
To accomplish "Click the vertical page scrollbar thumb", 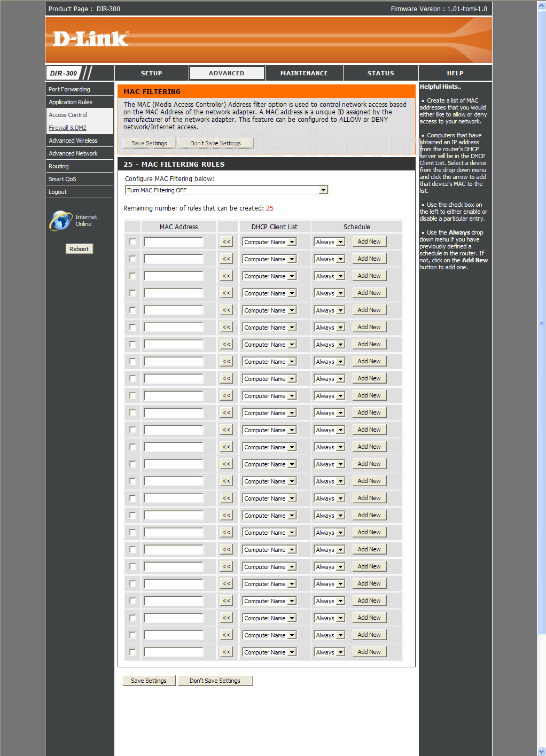I will click(541, 322).
